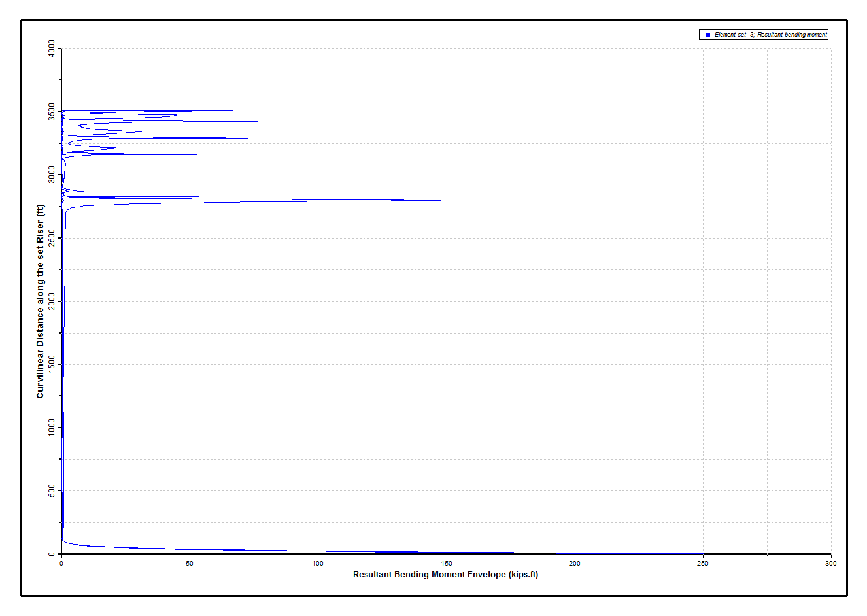Click the y-axis tick label 3000

52,175
